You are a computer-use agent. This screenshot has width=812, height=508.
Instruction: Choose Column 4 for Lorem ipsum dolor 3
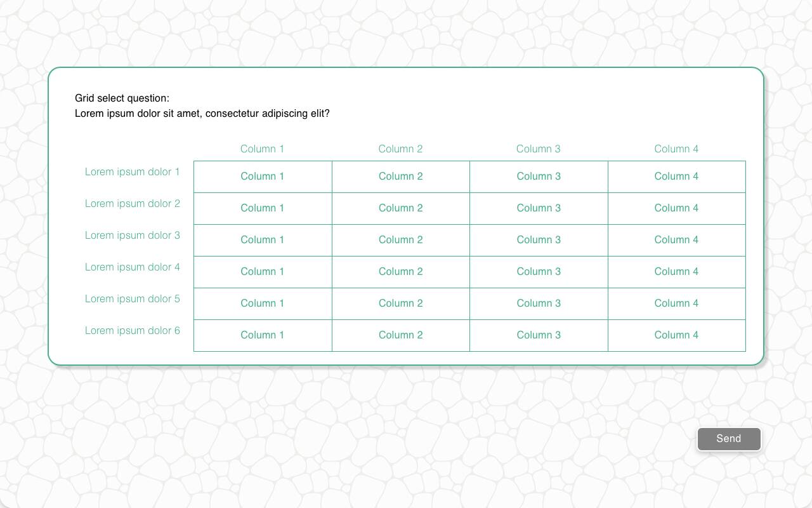coord(676,240)
